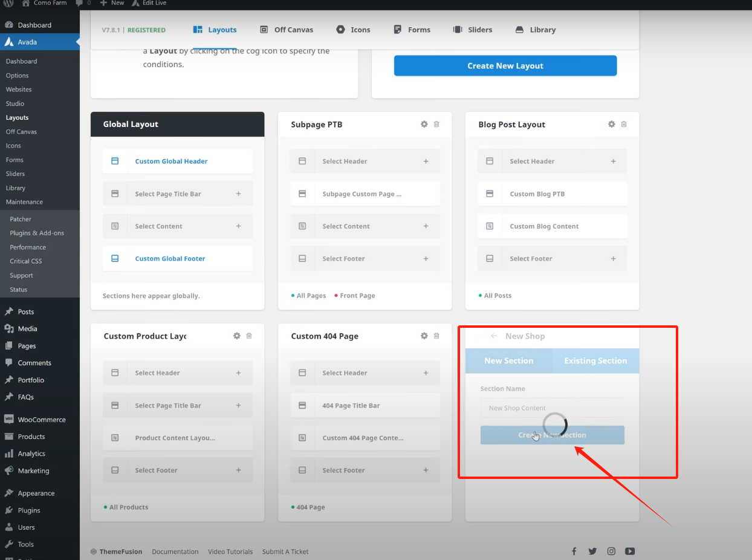Open WooCommerce in the admin sidebar
The image size is (752, 560).
[x=41, y=419]
